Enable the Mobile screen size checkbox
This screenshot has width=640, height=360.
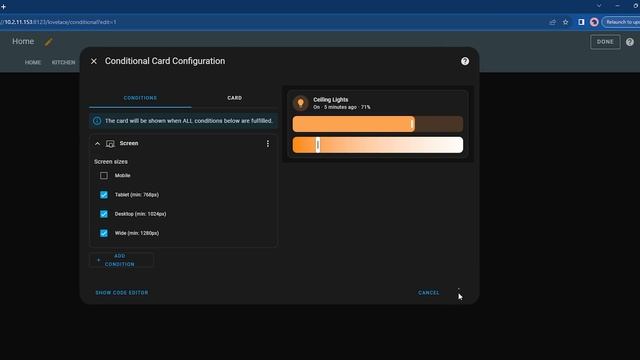[x=104, y=176]
